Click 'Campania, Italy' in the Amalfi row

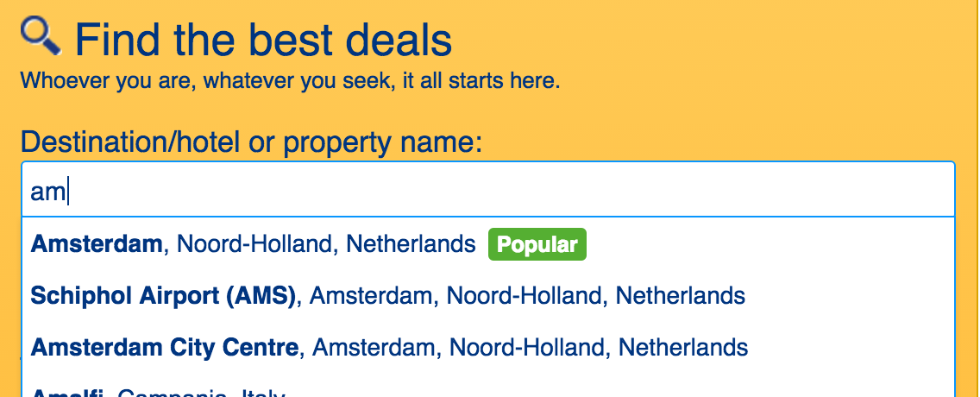tap(201, 393)
